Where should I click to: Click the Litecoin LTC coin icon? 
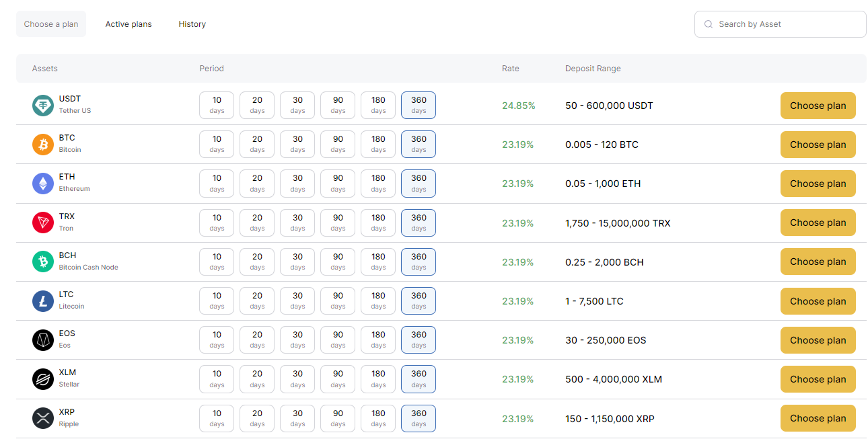point(43,301)
